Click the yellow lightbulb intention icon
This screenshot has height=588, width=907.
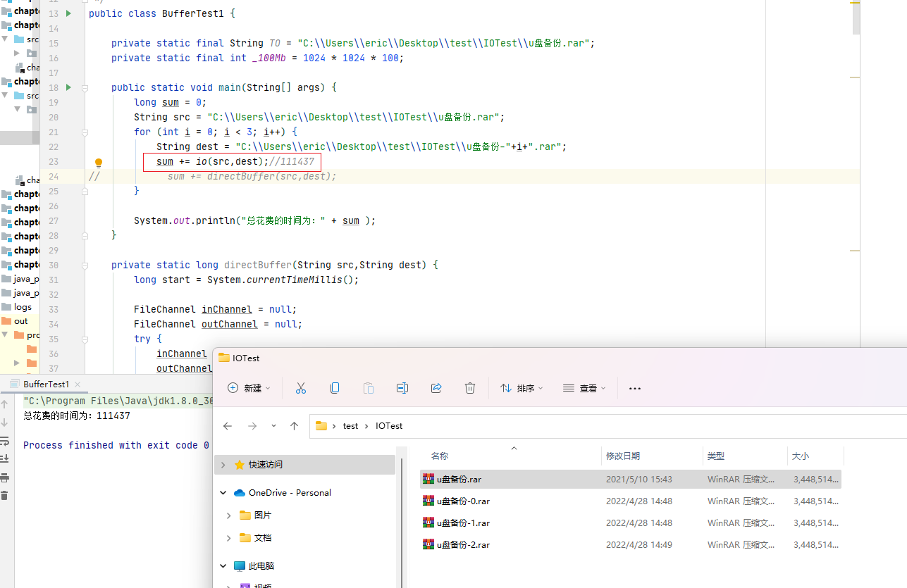tap(99, 163)
